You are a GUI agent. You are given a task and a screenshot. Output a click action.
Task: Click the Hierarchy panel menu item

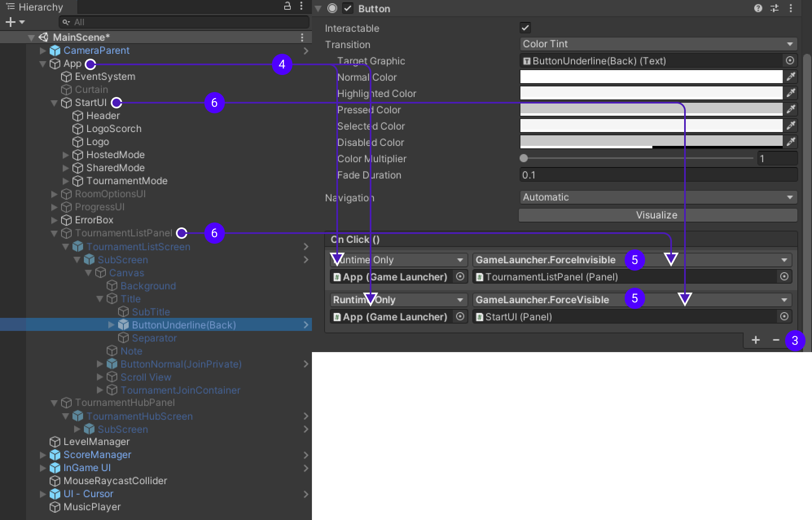(x=302, y=7)
